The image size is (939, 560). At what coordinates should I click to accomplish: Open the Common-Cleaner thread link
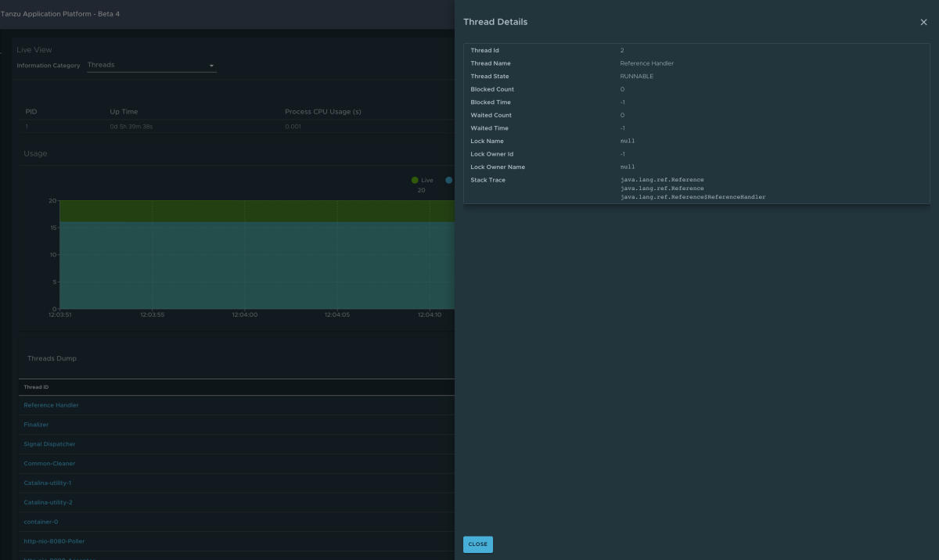click(49, 464)
